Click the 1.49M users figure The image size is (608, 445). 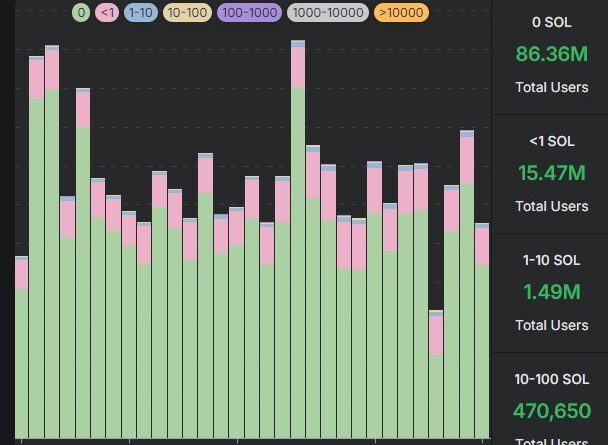551,292
